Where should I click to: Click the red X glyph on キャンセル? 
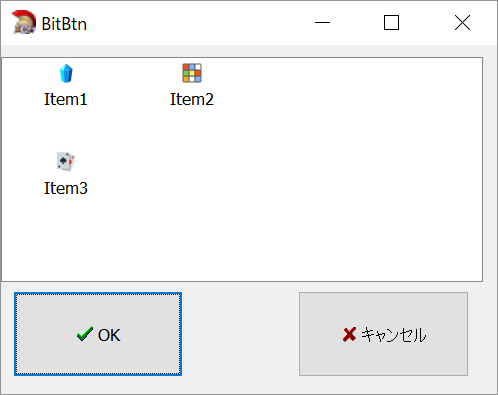pos(349,334)
